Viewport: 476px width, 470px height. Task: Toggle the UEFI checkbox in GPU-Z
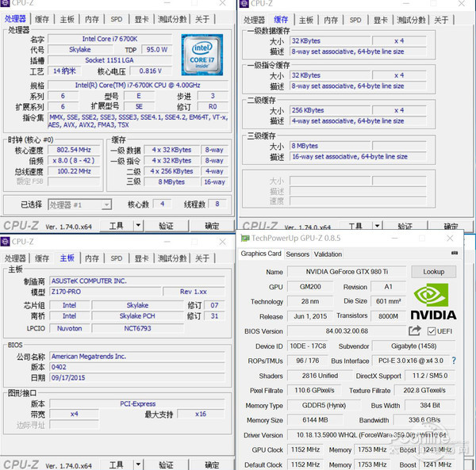pyautogui.click(x=431, y=331)
